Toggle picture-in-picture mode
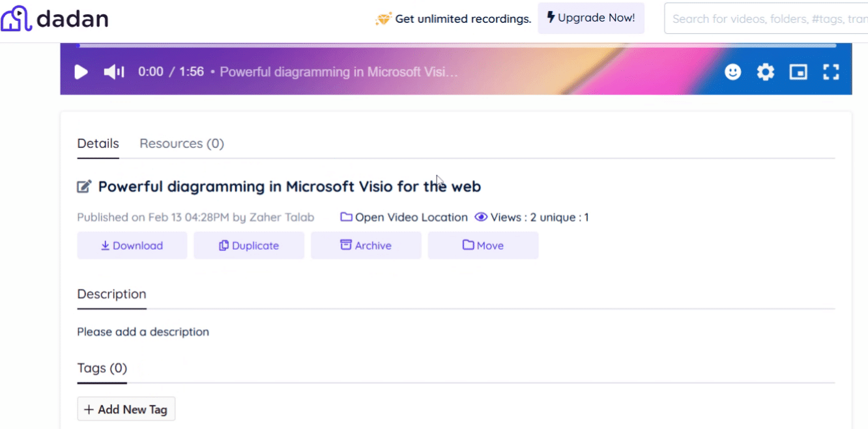The image size is (868, 429). tap(798, 72)
